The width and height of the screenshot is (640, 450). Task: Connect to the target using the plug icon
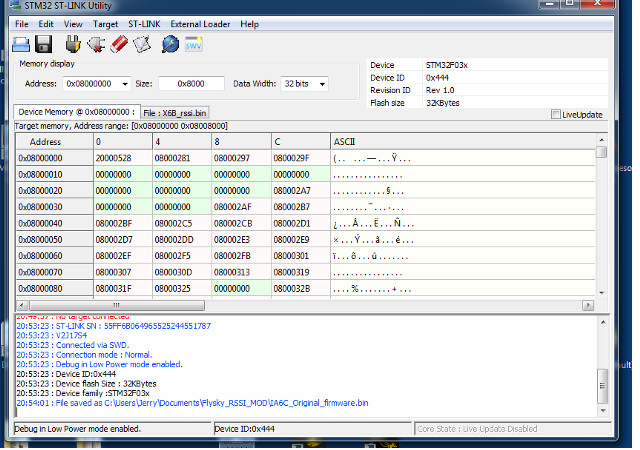[73, 44]
